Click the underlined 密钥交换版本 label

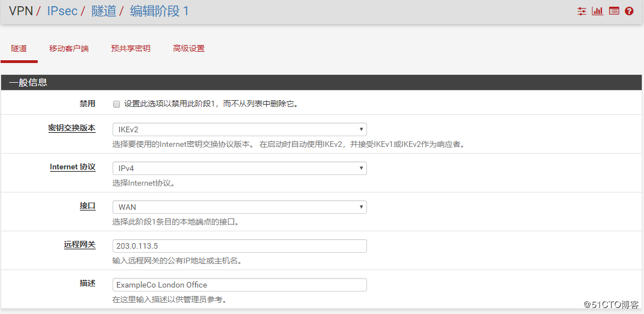pos(71,128)
